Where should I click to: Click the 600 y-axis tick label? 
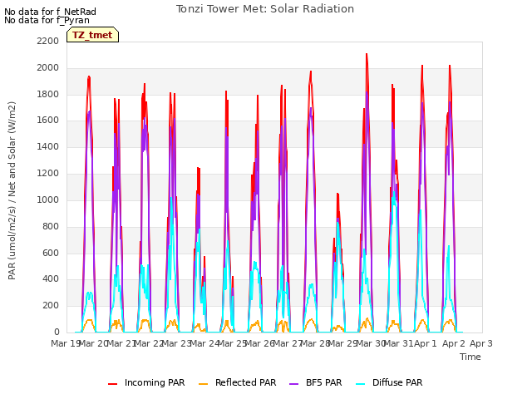(x=51, y=253)
